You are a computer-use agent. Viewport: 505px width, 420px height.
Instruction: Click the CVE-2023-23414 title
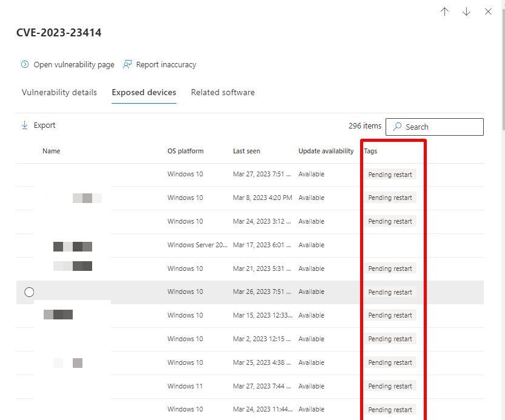tap(59, 33)
